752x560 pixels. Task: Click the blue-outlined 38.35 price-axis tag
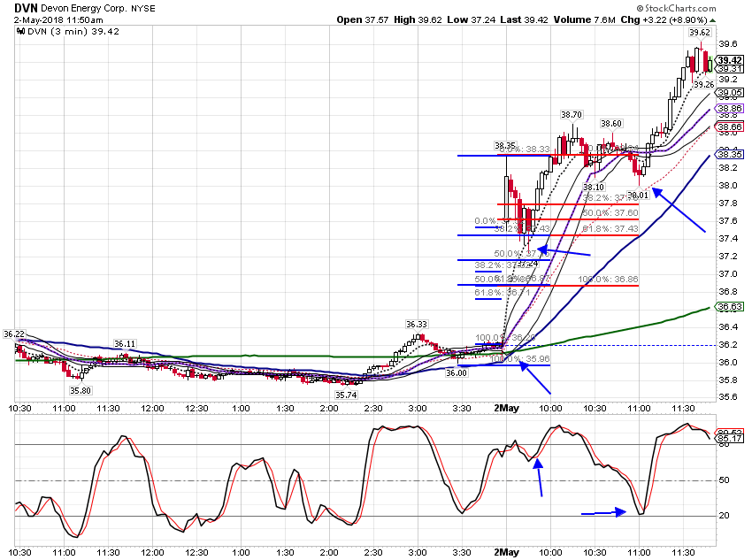click(x=730, y=155)
